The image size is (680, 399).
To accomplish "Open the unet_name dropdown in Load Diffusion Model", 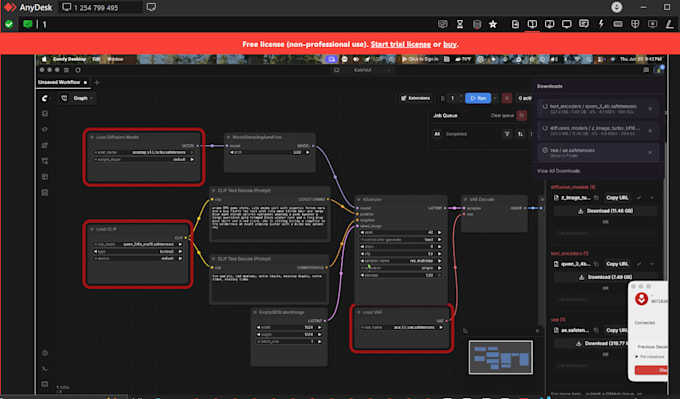I will coord(144,152).
